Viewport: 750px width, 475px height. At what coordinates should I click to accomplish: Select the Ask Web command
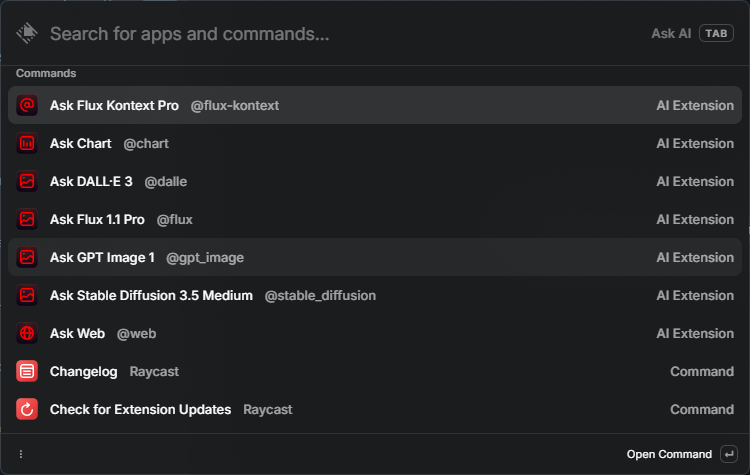[x=375, y=333]
